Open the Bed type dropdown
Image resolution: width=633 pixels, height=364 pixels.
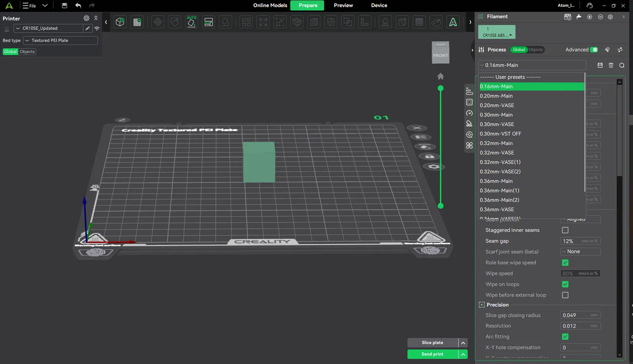(x=60, y=40)
